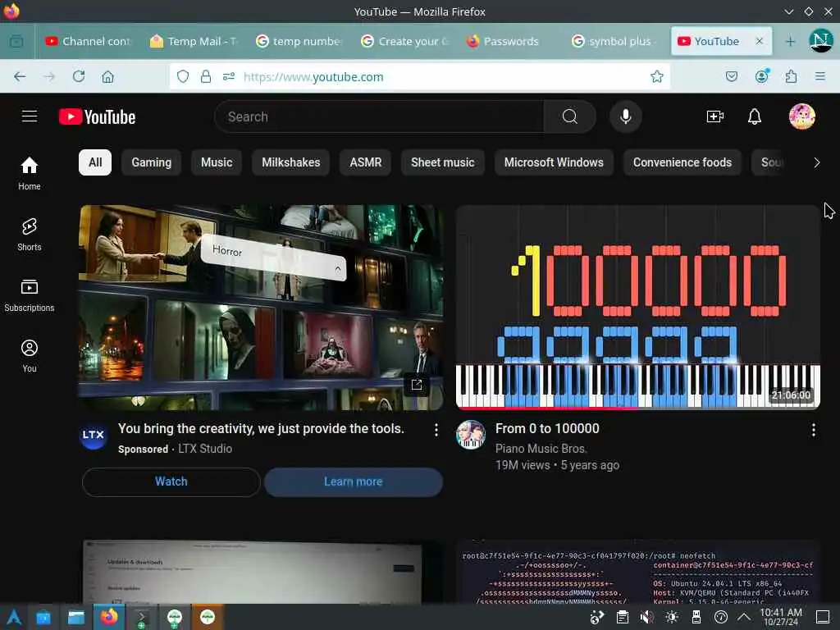Filter by the Gaming chip
The height and width of the screenshot is (630, 840).
click(x=152, y=162)
